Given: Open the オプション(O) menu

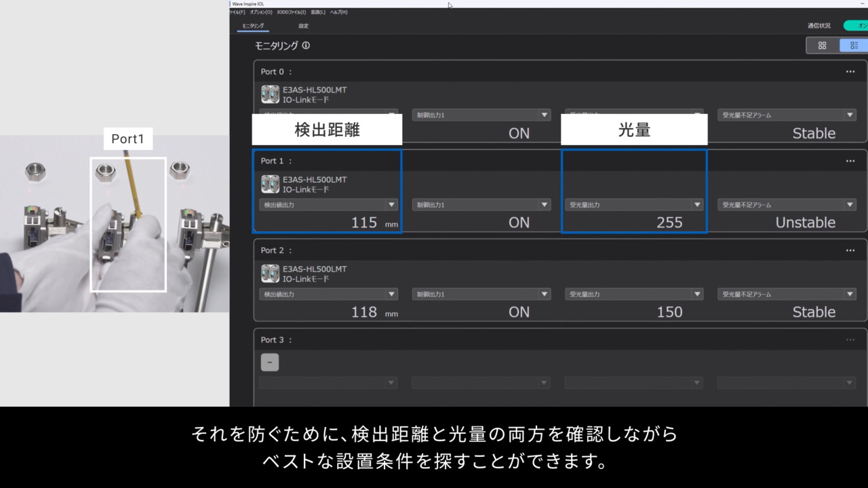Looking at the screenshot, I should coord(260,12).
